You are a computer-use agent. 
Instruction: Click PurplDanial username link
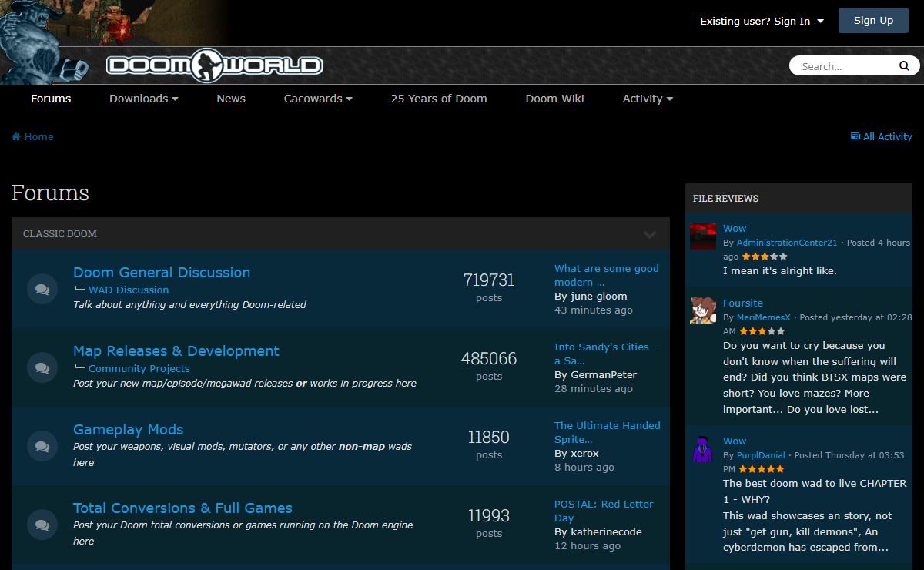click(x=761, y=455)
